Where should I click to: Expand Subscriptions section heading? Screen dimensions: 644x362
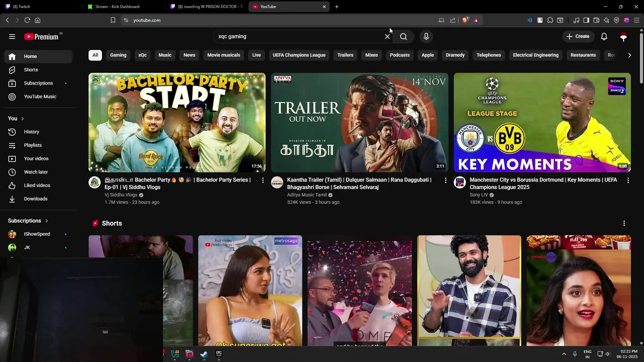(28, 221)
